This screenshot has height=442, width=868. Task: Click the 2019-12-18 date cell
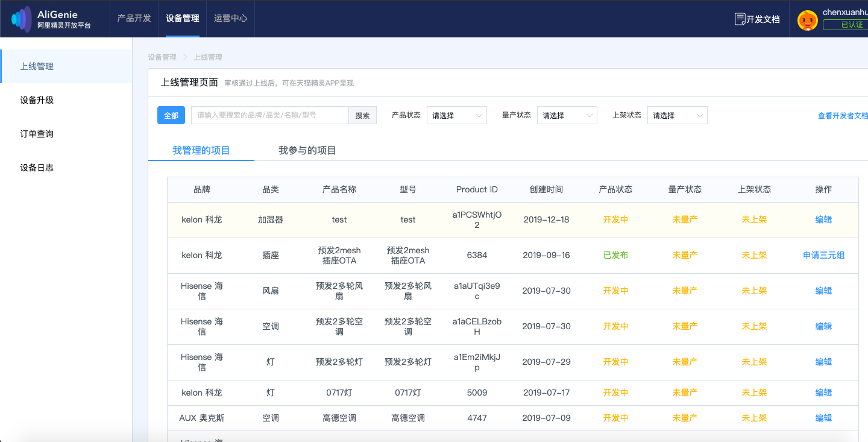546,219
